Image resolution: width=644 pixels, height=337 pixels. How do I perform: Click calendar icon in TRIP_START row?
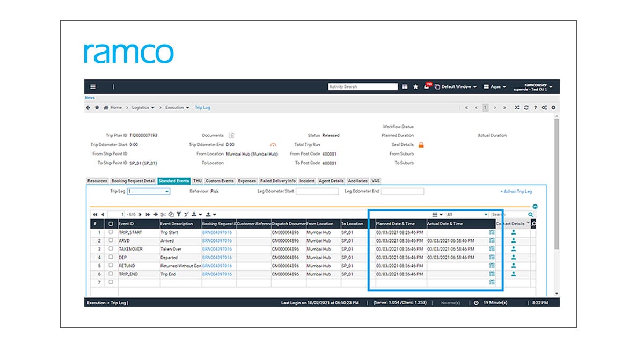pyautogui.click(x=492, y=232)
